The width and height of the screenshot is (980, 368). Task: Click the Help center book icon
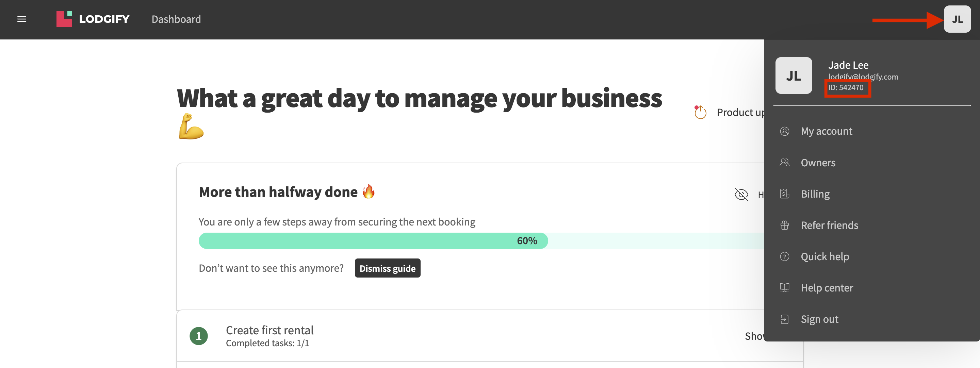click(784, 288)
